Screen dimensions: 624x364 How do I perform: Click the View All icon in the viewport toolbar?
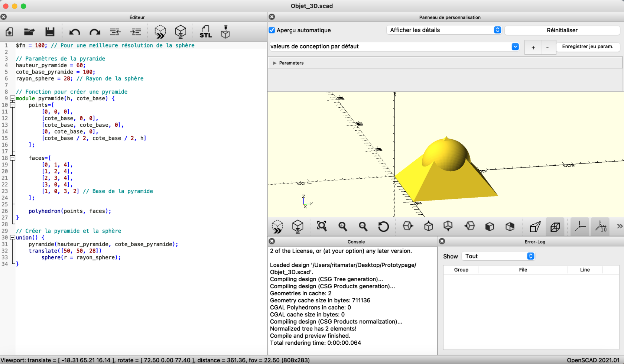(x=322, y=226)
